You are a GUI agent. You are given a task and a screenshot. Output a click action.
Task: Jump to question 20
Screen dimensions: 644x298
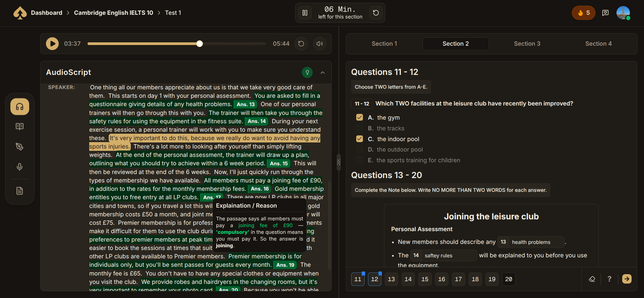[509, 279]
